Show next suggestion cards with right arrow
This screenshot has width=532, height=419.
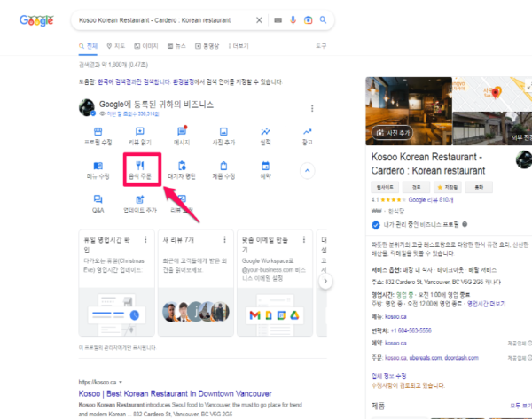click(325, 281)
